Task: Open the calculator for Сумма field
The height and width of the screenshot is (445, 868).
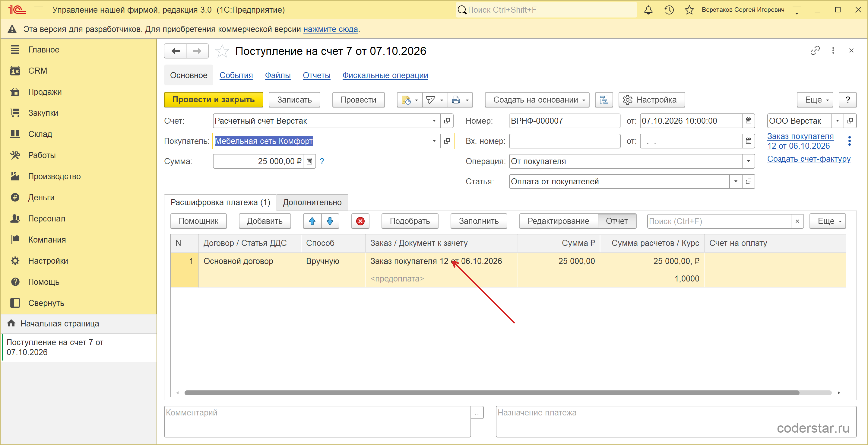Action: (x=309, y=161)
